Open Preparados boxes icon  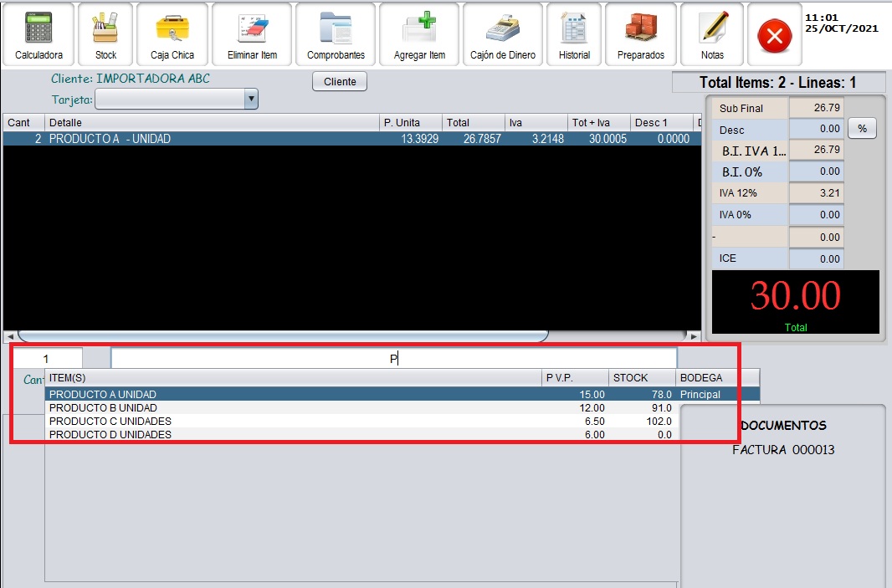[641, 35]
